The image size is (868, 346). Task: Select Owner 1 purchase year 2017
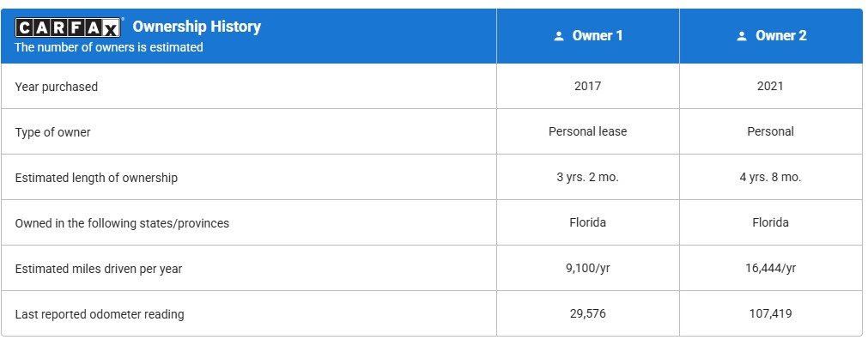click(x=587, y=87)
